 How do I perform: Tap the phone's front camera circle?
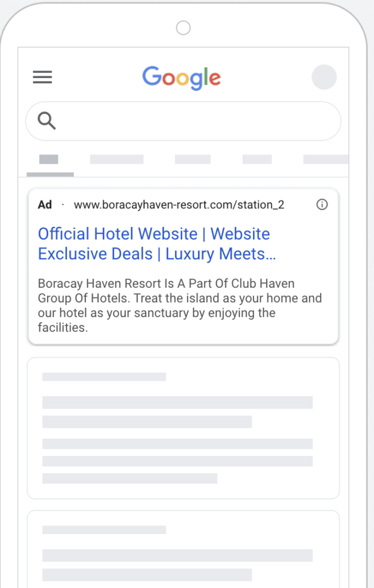tap(183, 28)
